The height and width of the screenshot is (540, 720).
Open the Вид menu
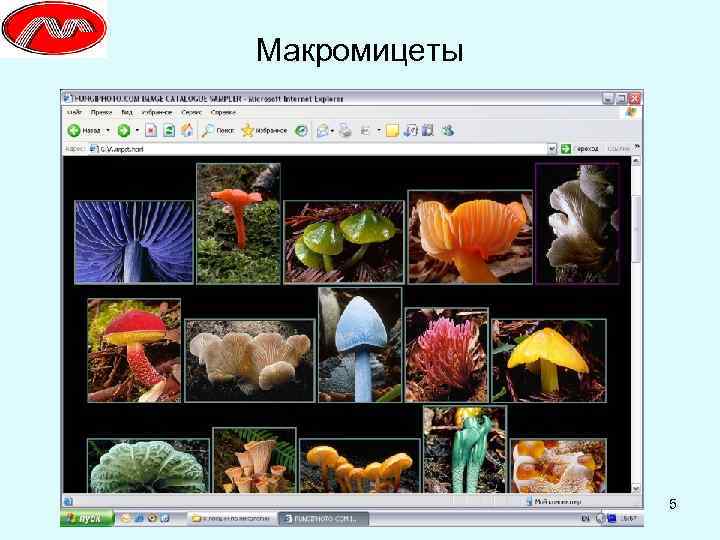click(127, 112)
